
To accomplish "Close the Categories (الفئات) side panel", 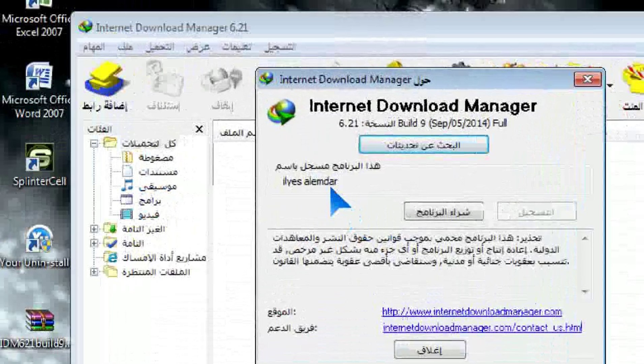I will point(199,129).
